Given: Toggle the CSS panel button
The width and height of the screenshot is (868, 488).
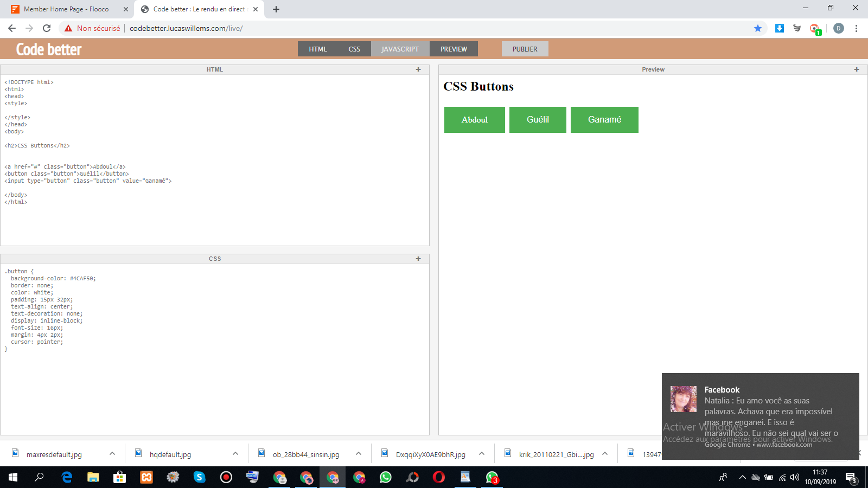Looking at the screenshot, I should click(354, 49).
